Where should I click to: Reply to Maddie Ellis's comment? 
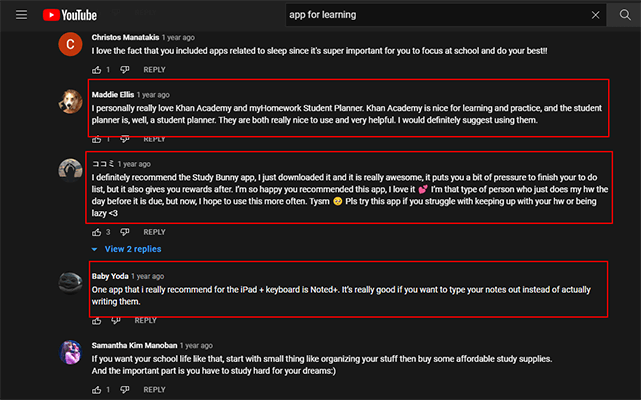[x=154, y=139]
